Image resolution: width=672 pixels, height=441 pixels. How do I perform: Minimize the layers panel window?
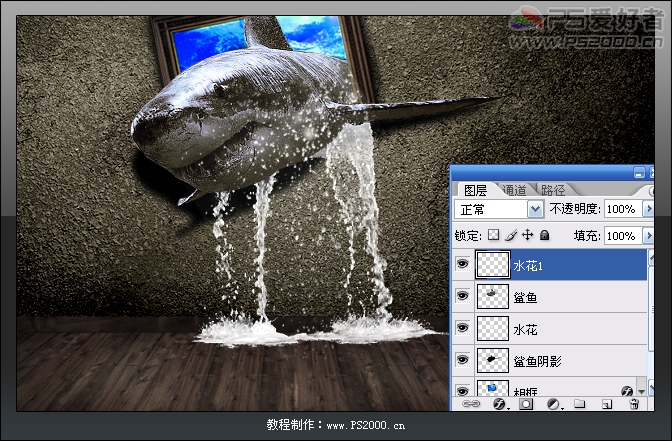(639, 173)
